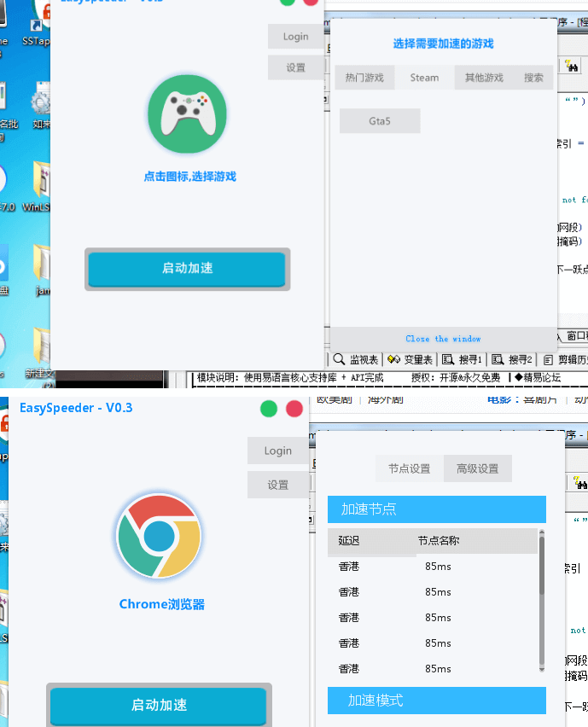588x727 pixels.
Task: Open the 剪辑历史 tab in the IDE
Action: click(x=565, y=359)
